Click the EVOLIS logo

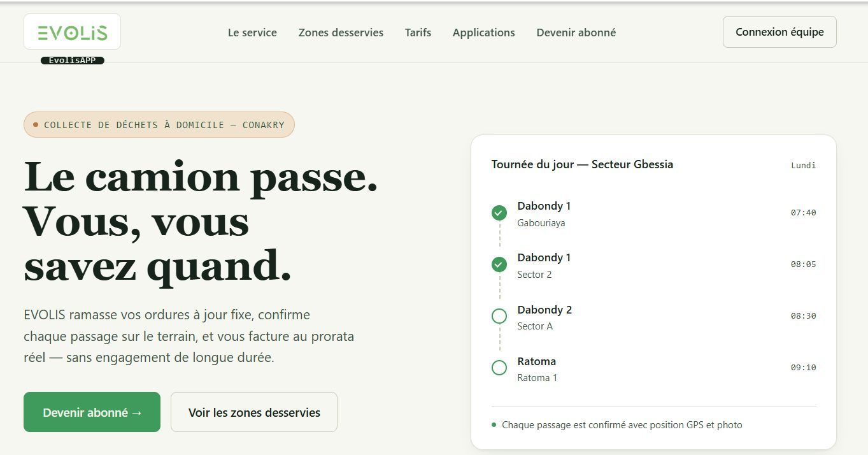pos(72,32)
